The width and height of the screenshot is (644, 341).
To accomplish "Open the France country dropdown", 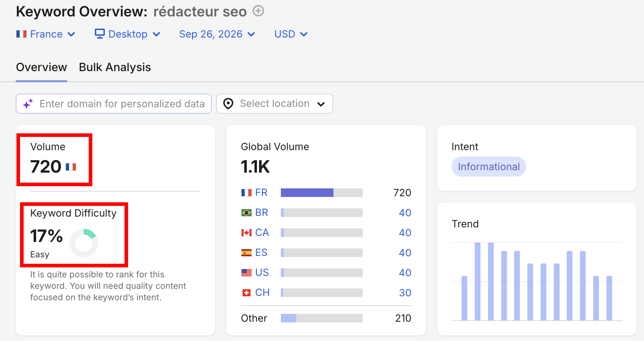I will coord(46,34).
